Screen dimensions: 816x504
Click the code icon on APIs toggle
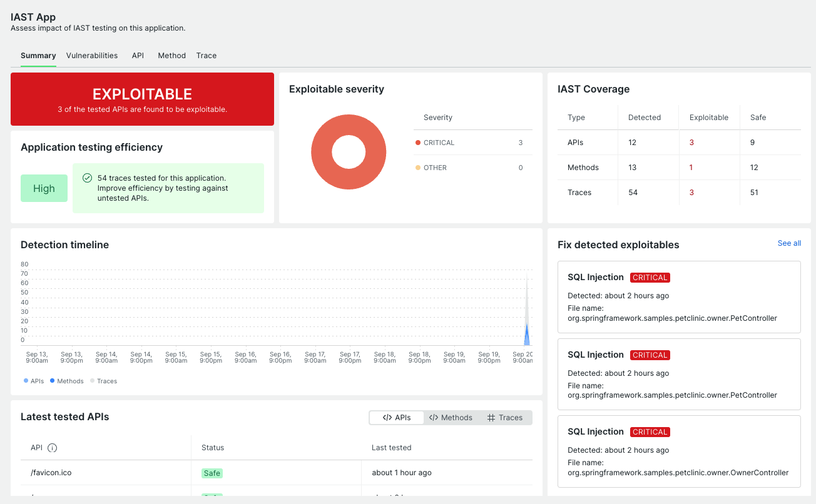click(x=387, y=418)
